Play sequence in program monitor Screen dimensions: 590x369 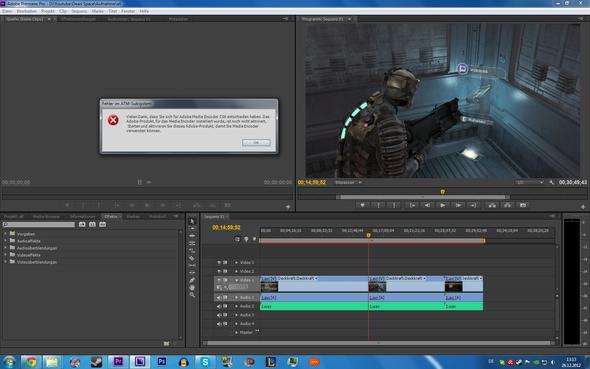point(442,205)
